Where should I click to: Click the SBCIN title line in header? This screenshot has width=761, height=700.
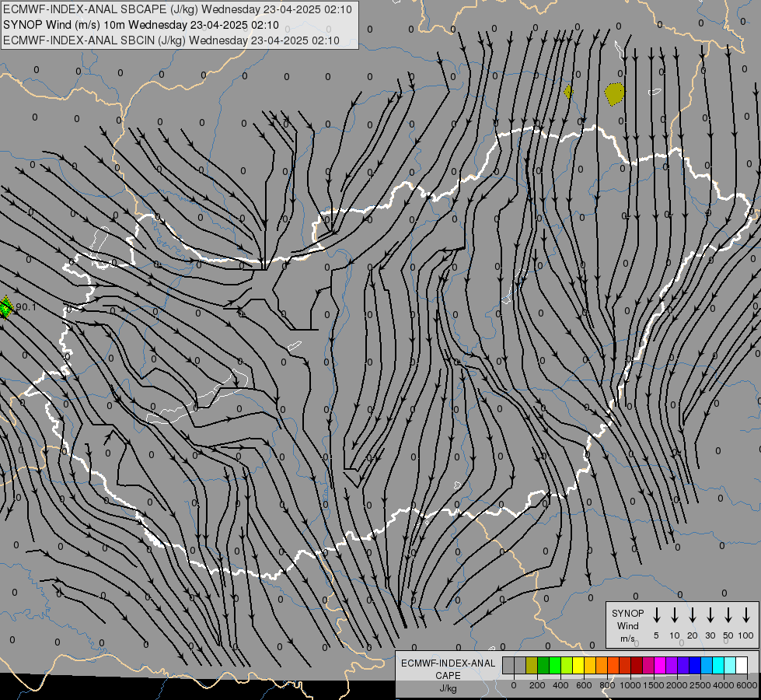[x=171, y=40]
